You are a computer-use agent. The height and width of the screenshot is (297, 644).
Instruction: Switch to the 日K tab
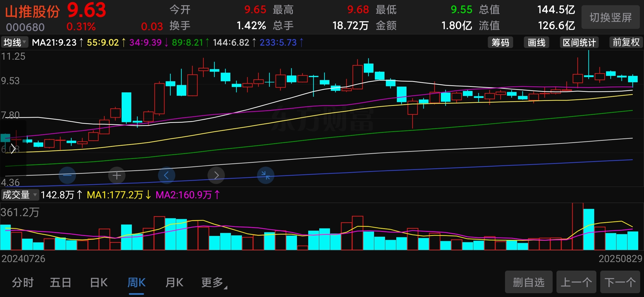[x=99, y=282]
